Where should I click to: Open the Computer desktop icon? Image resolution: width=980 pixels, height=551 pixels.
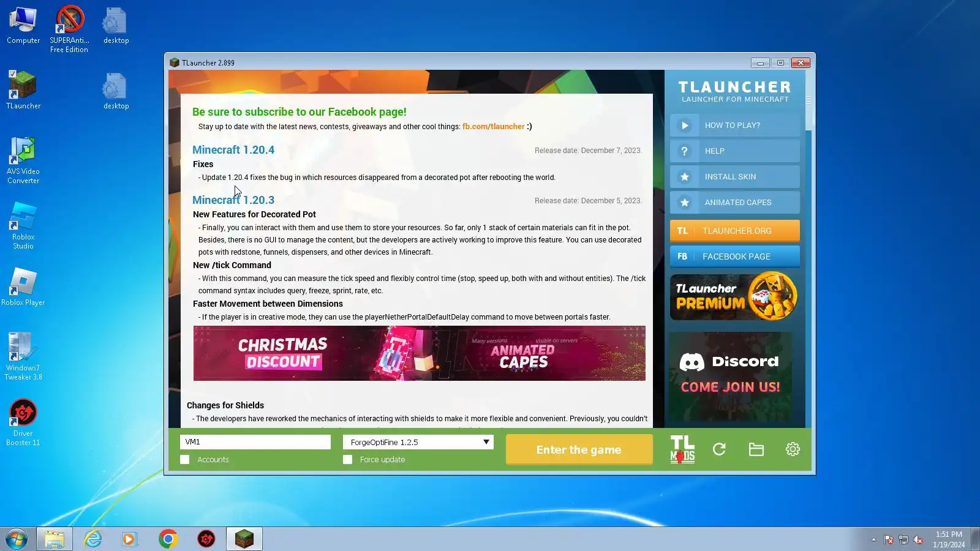click(x=23, y=26)
